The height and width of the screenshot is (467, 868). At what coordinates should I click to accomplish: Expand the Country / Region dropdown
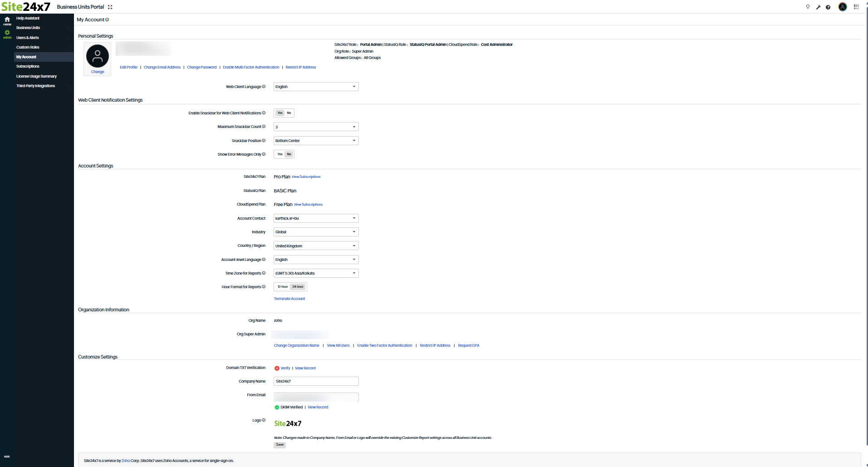(x=316, y=246)
